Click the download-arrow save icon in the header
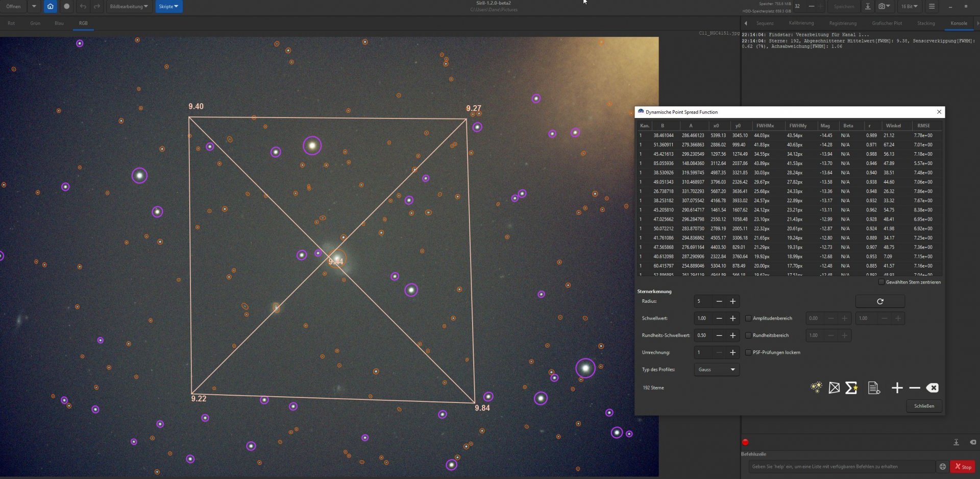This screenshot has height=479, width=980. [x=868, y=7]
